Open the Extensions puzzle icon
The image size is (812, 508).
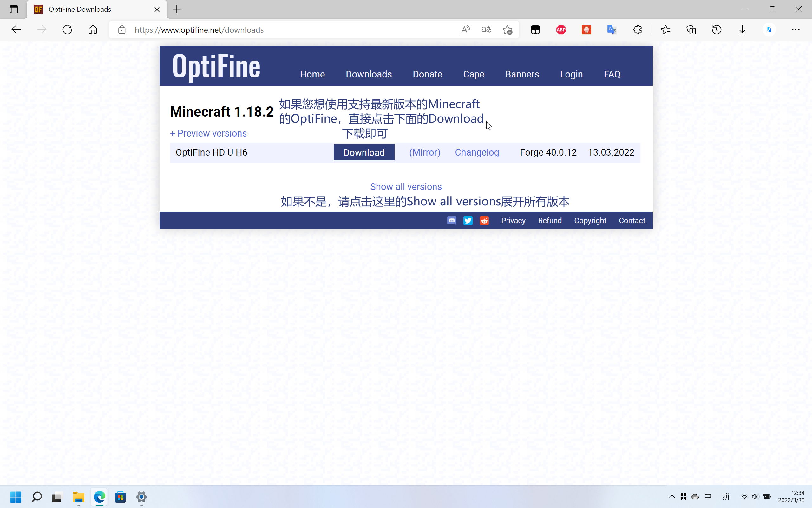(638, 30)
